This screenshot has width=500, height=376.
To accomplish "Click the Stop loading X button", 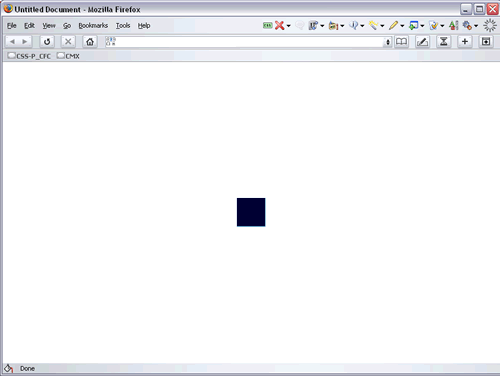I will pyautogui.click(x=68, y=42).
